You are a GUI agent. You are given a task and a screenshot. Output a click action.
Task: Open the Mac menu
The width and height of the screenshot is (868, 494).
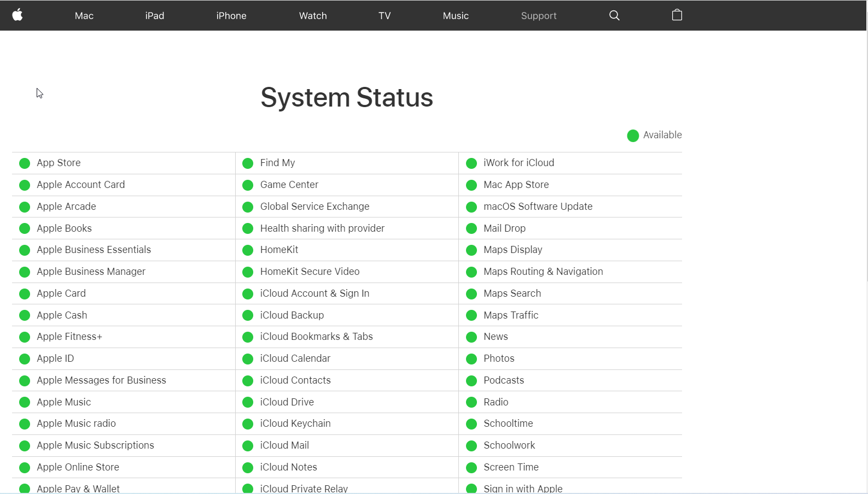tap(84, 16)
